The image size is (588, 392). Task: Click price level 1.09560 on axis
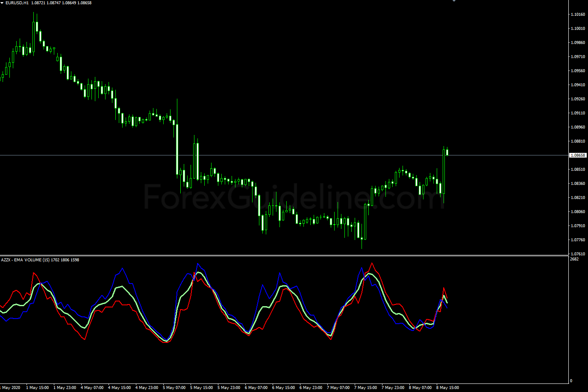click(578, 71)
